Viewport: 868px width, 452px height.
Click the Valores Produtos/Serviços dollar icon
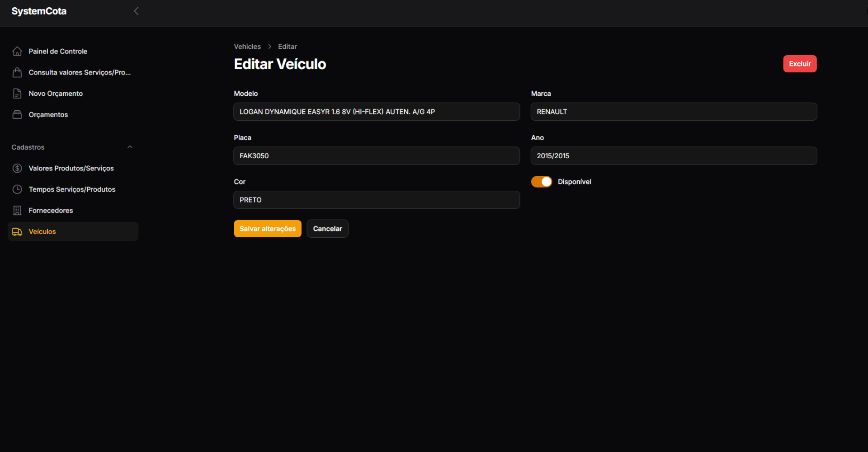pyautogui.click(x=17, y=168)
